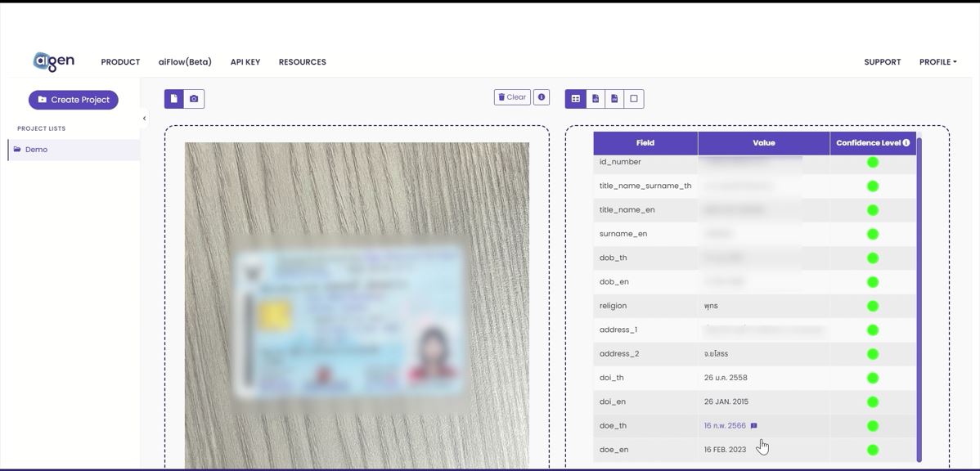Click the flag icon next to doe_th date
This screenshot has height=471, width=980.
point(753,425)
